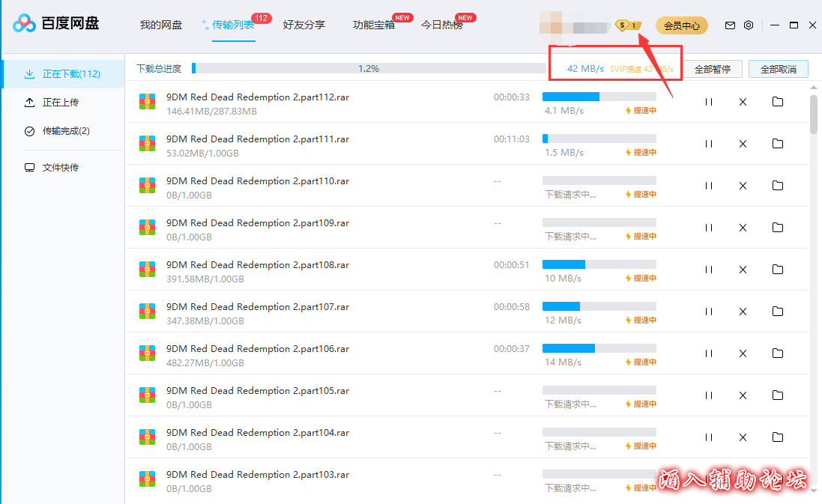Open folder for part108.rar

[778, 270]
